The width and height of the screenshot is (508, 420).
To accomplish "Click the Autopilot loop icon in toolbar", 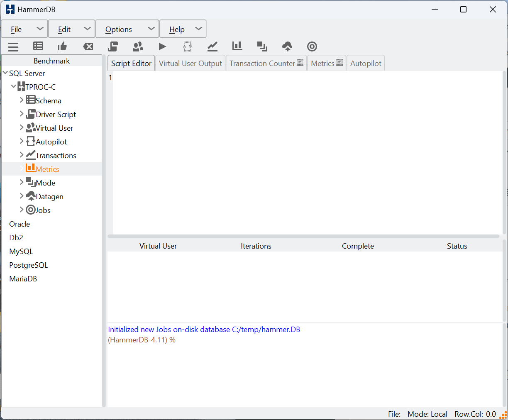I will point(188,46).
